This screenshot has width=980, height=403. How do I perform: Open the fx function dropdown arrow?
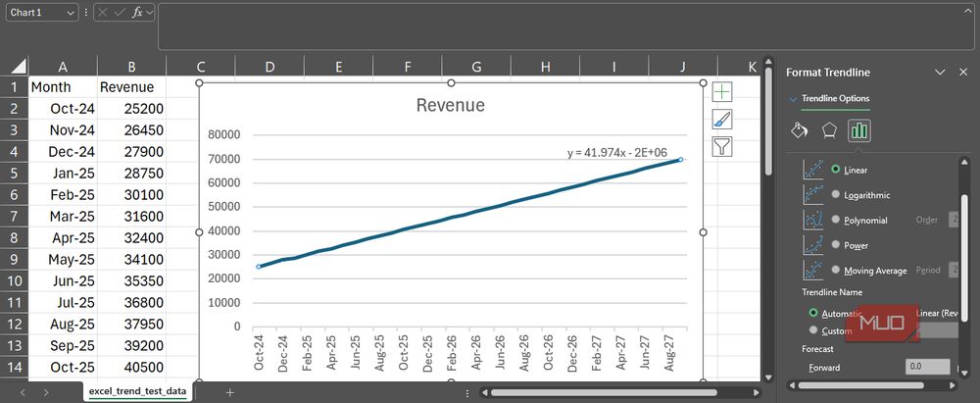point(149,13)
